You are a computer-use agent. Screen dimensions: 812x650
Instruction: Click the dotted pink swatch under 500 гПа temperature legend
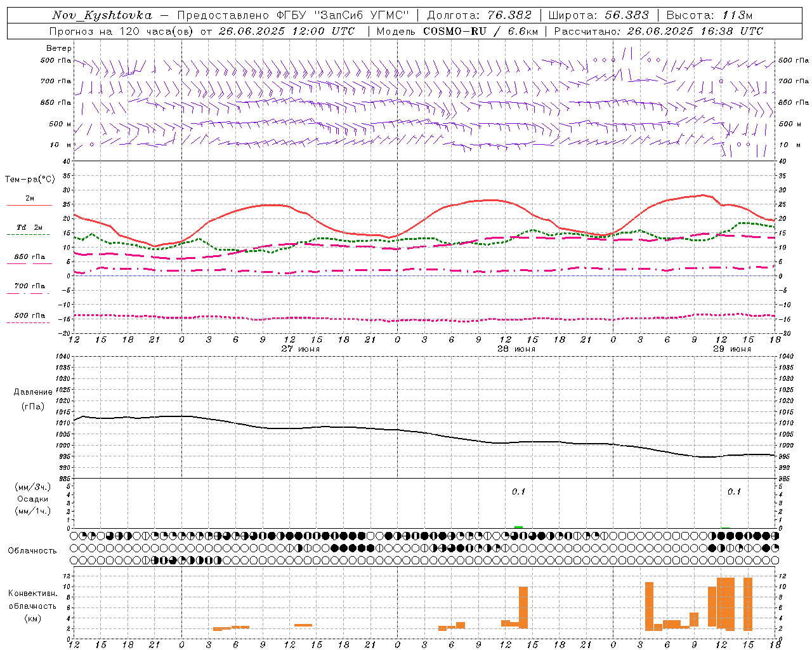28,322
